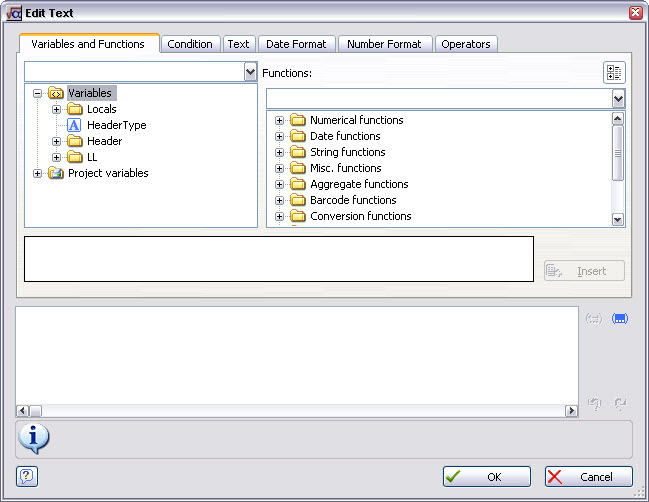
Task: Click the Numerical functions folder icon
Action: (x=298, y=120)
